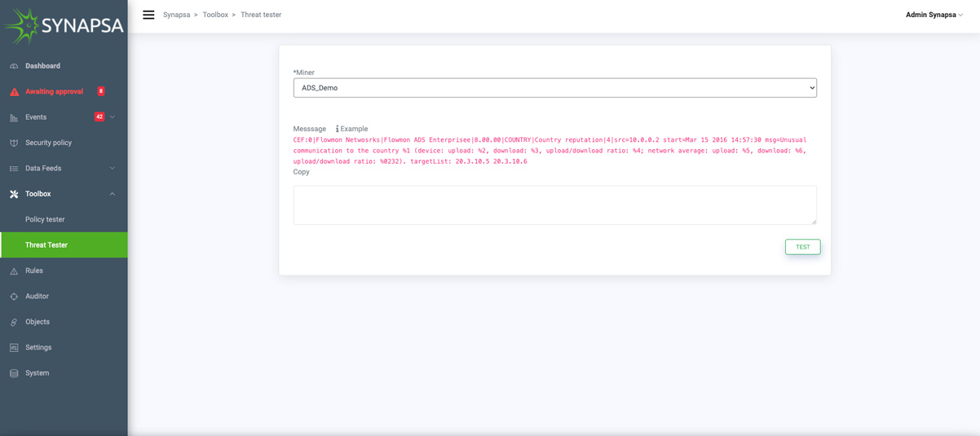Click the Events chart icon
This screenshot has width=980, height=436.
[14, 117]
